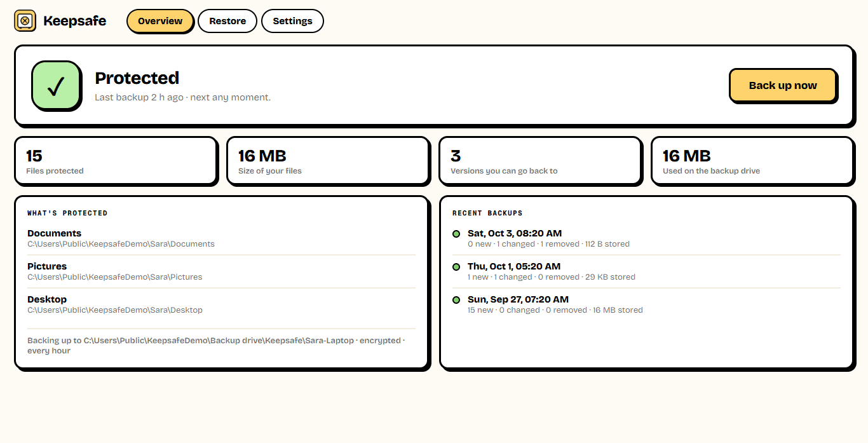Select the Sun, Sep 27, 07:20 AM backup
This screenshot has height=443, width=868.
coord(646,304)
